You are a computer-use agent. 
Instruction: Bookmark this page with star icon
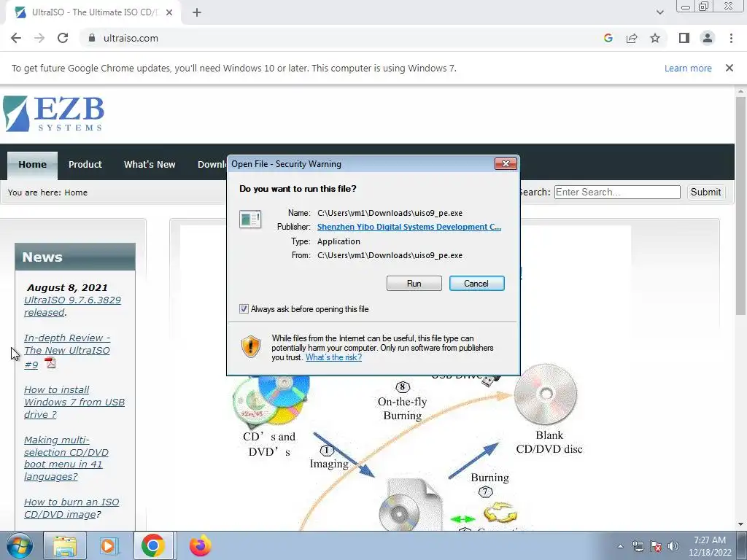point(655,38)
